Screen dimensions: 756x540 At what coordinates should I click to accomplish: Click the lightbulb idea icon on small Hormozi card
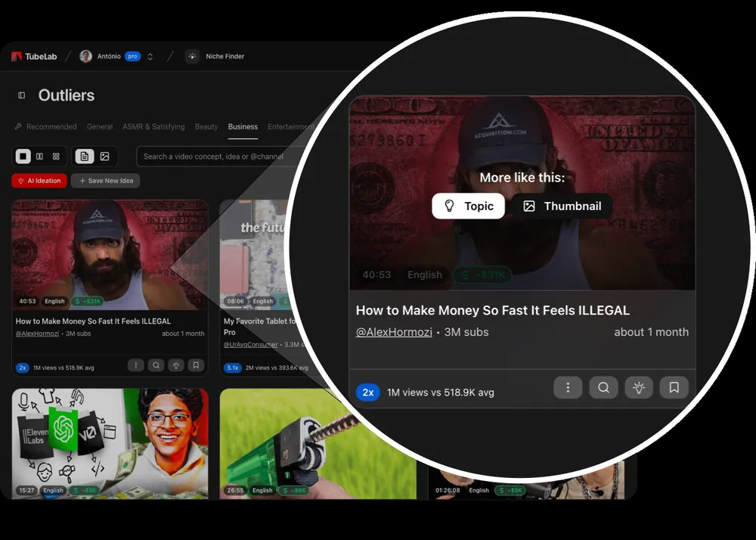(x=176, y=365)
